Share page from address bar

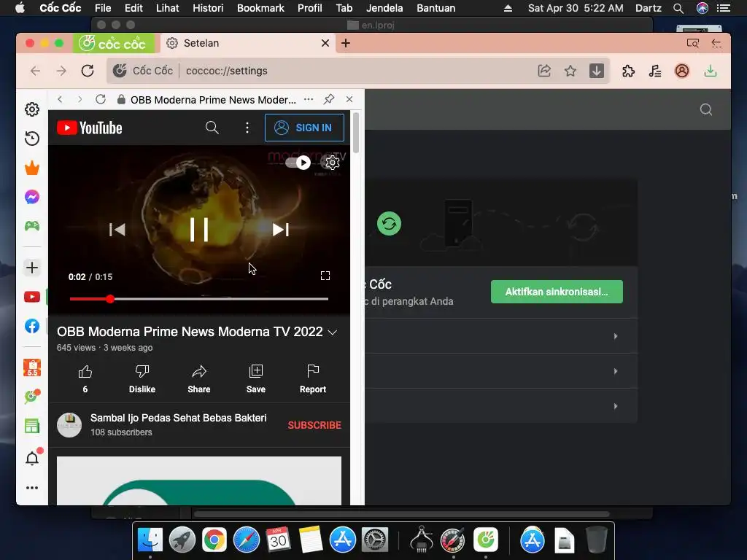click(544, 71)
